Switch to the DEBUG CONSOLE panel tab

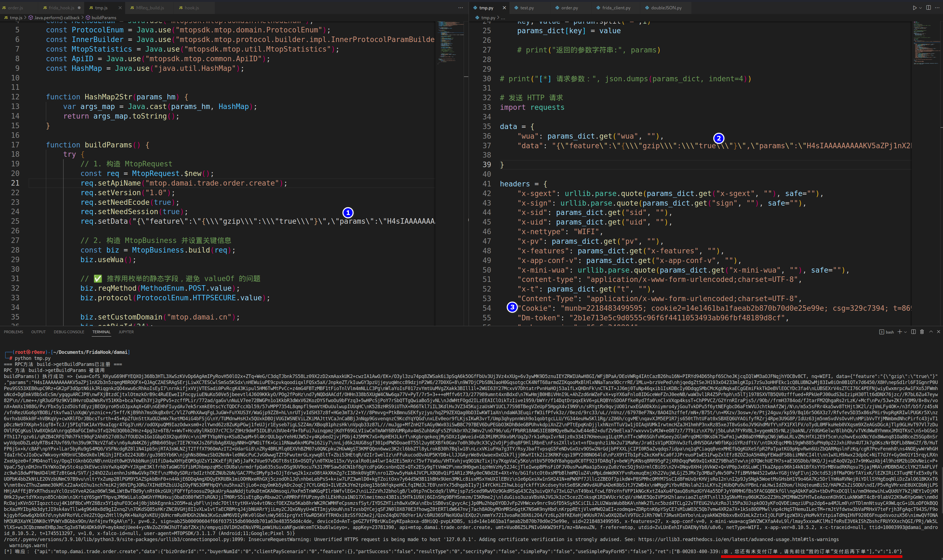pos(69,332)
